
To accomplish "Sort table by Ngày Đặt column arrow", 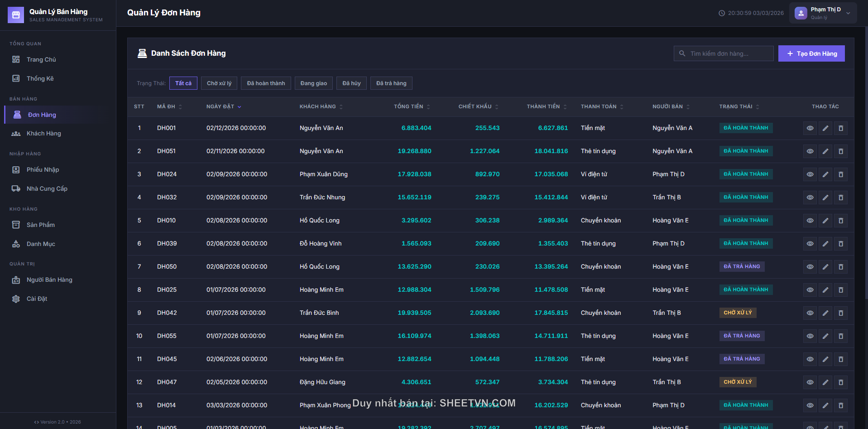I will coord(240,107).
